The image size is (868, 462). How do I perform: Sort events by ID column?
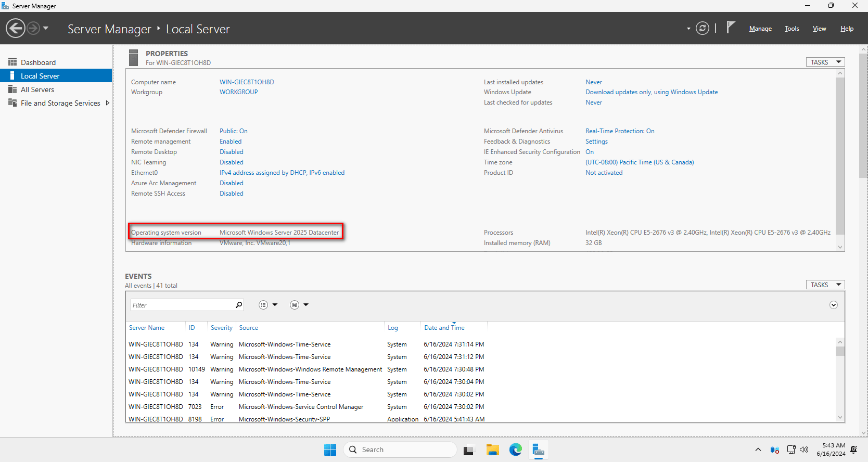tap(192, 328)
